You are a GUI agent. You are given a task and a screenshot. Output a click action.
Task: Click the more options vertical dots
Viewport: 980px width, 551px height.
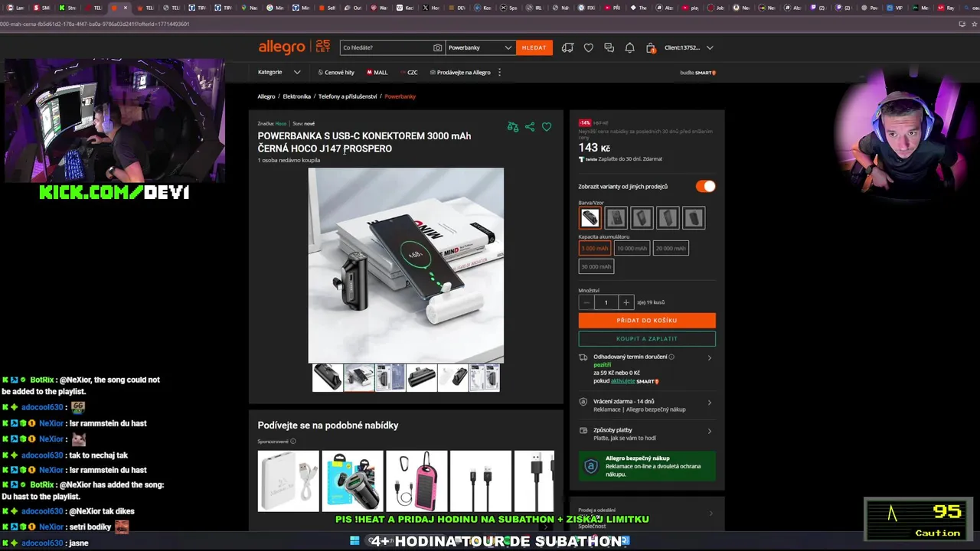(499, 72)
